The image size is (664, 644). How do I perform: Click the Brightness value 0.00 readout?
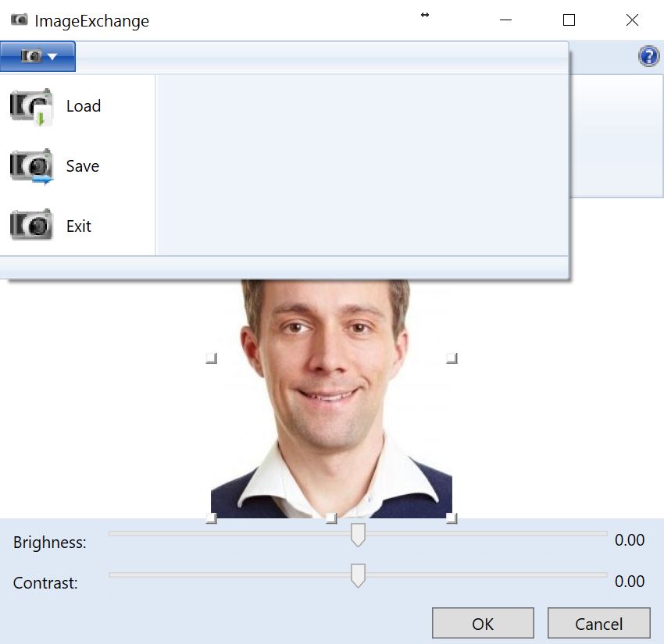click(629, 540)
